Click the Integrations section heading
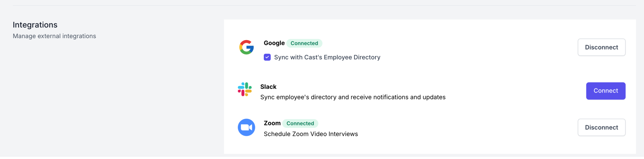644x159 pixels. click(35, 25)
